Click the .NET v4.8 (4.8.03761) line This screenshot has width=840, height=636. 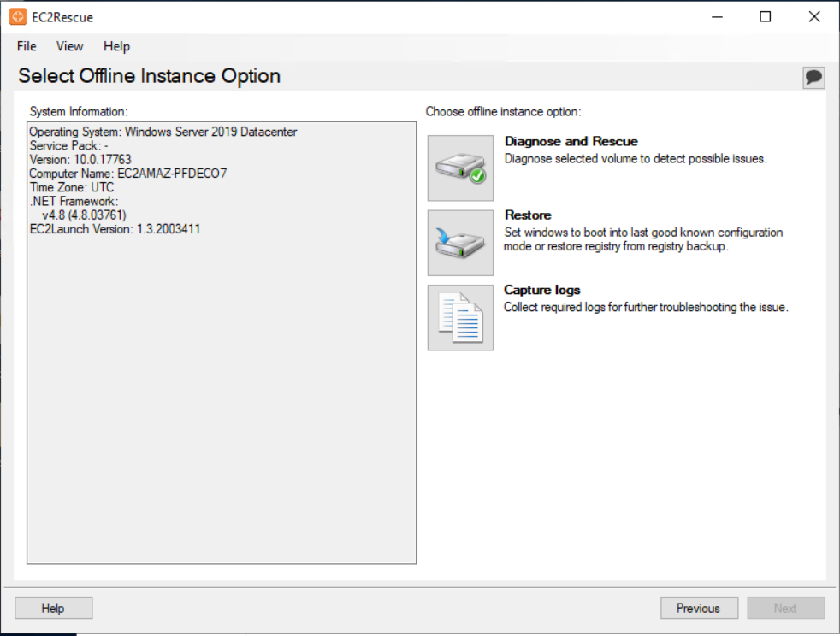[84, 215]
